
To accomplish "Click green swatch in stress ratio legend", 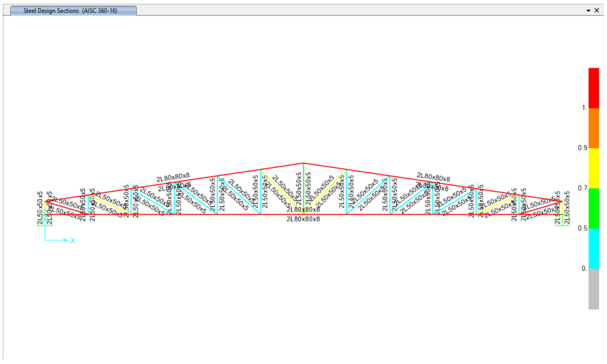I will coord(594,208).
